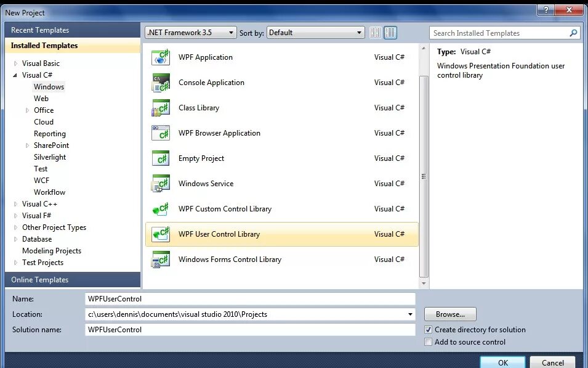The image size is (588, 368).
Task: Select the Modeling Projects node
Action: (x=52, y=251)
